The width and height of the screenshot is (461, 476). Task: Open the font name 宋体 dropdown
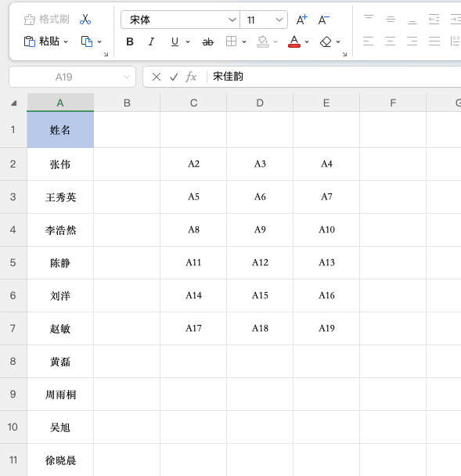(232, 20)
